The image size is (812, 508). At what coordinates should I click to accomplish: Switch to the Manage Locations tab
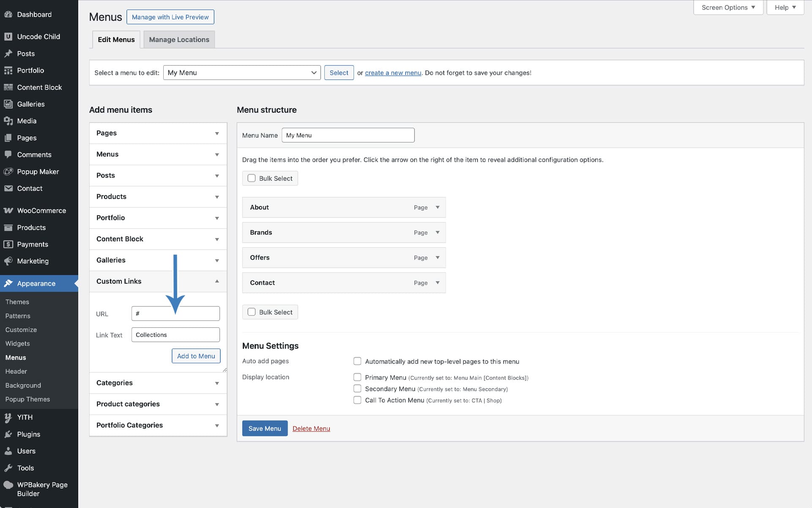179,39
